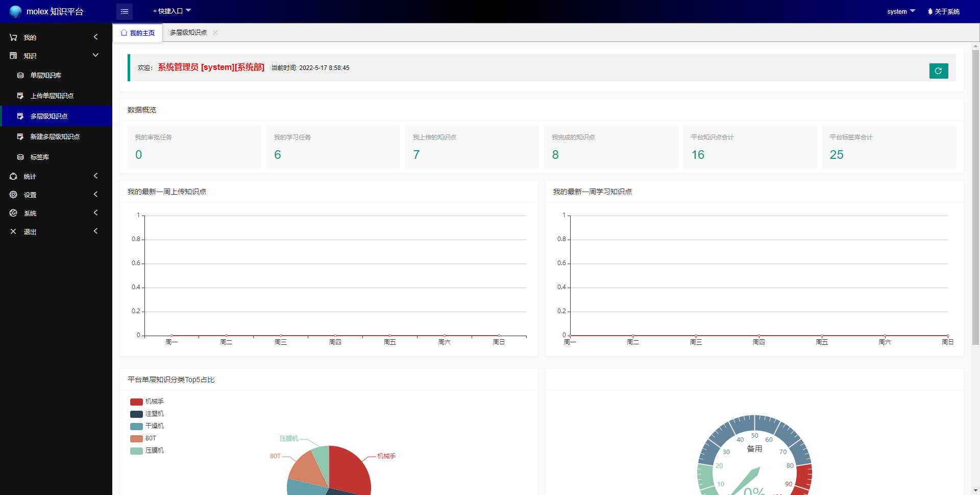Expand the 统计 menu chevron
The height and width of the screenshot is (495, 980).
(x=95, y=176)
